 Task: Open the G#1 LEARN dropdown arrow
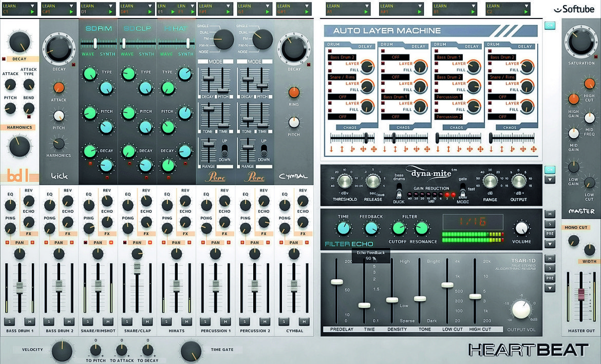tap(307, 6)
